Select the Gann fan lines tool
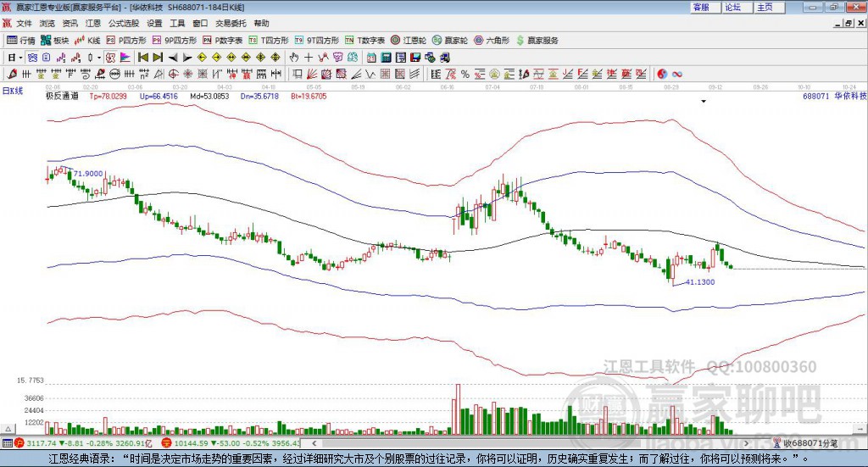Viewport: 868px width, 467px height. [312, 74]
